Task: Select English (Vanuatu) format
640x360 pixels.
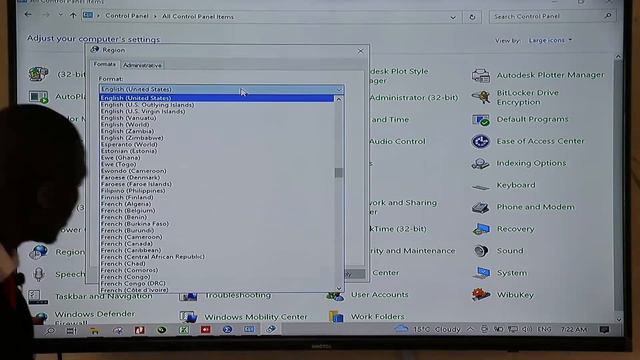Action: (216, 118)
